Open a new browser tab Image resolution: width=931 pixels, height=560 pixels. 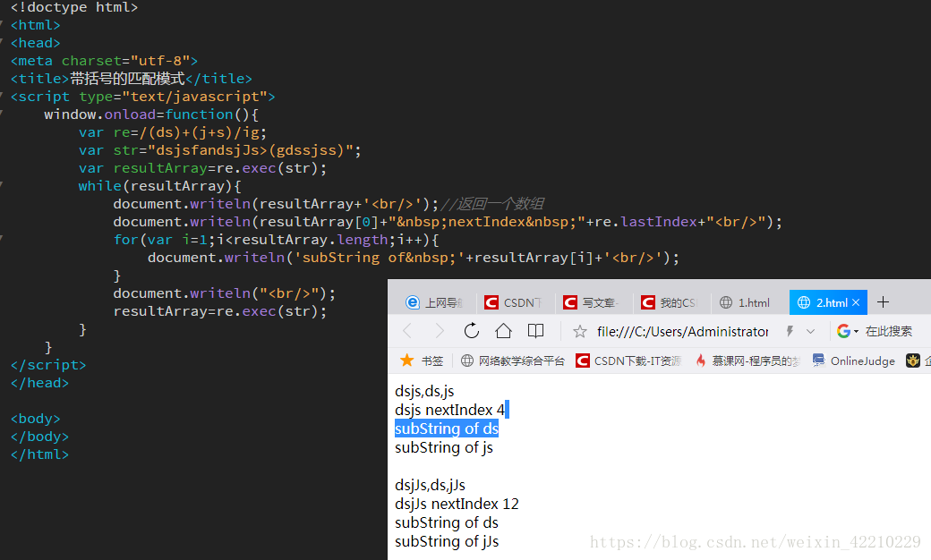point(883,302)
